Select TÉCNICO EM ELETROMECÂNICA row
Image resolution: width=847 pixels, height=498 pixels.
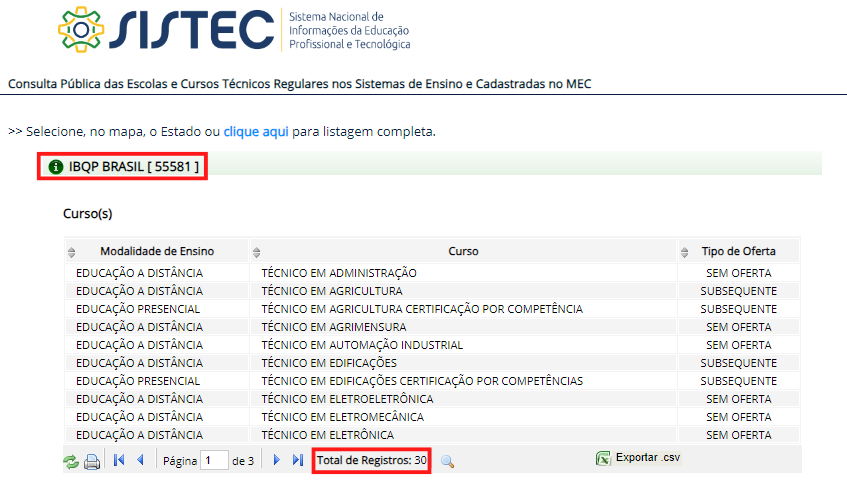point(432,417)
